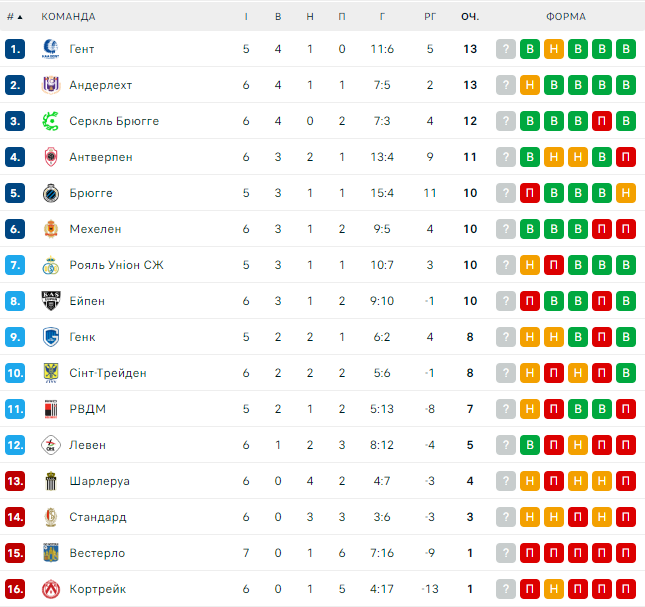Open the Шарлеруа team link
The image size is (645, 607).
99,481
